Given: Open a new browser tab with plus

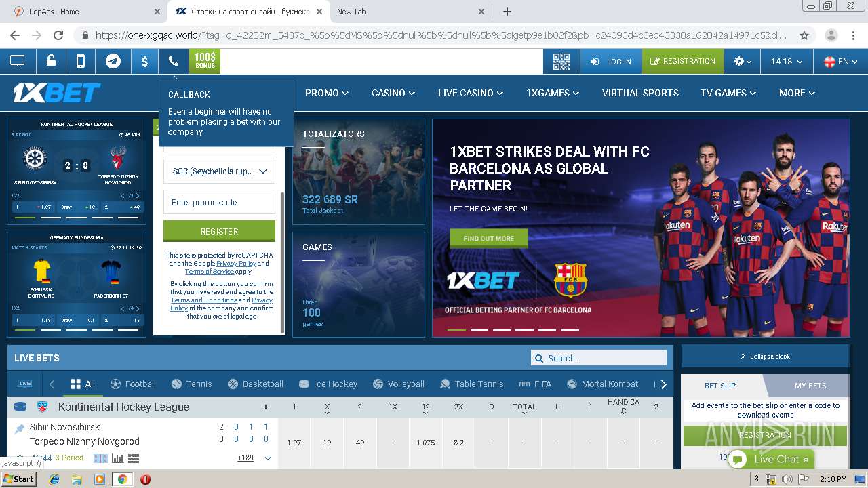Looking at the screenshot, I should pyautogui.click(x=507, y=12).
